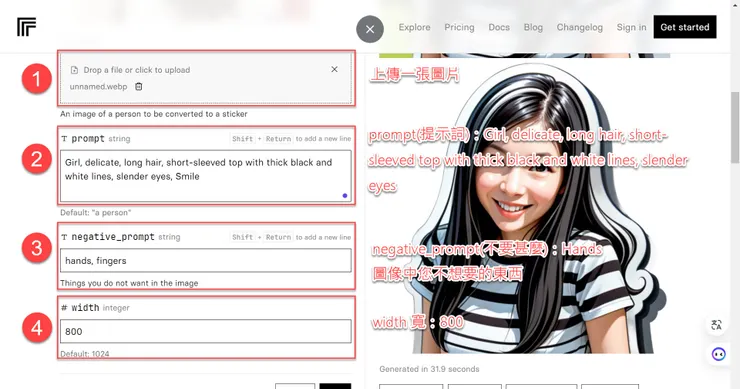Click the page vertical scrollbar
Screen dimensions: 740x389
735,127
